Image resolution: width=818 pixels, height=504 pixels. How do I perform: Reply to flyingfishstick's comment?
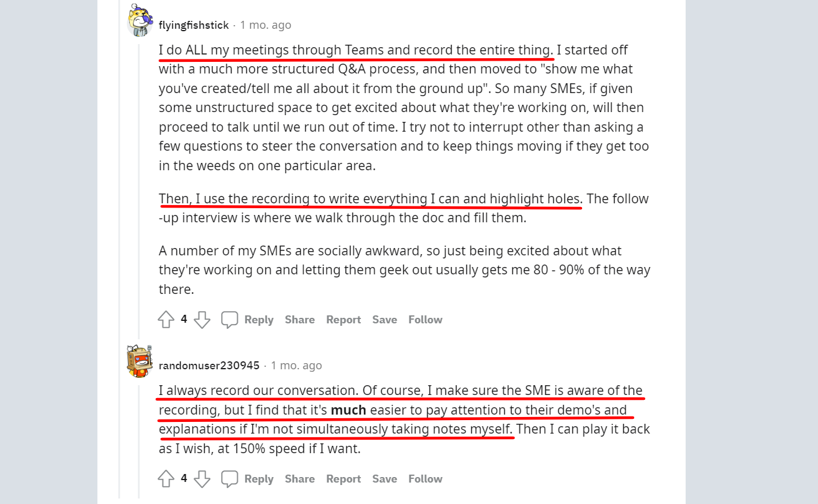point(259,319)
